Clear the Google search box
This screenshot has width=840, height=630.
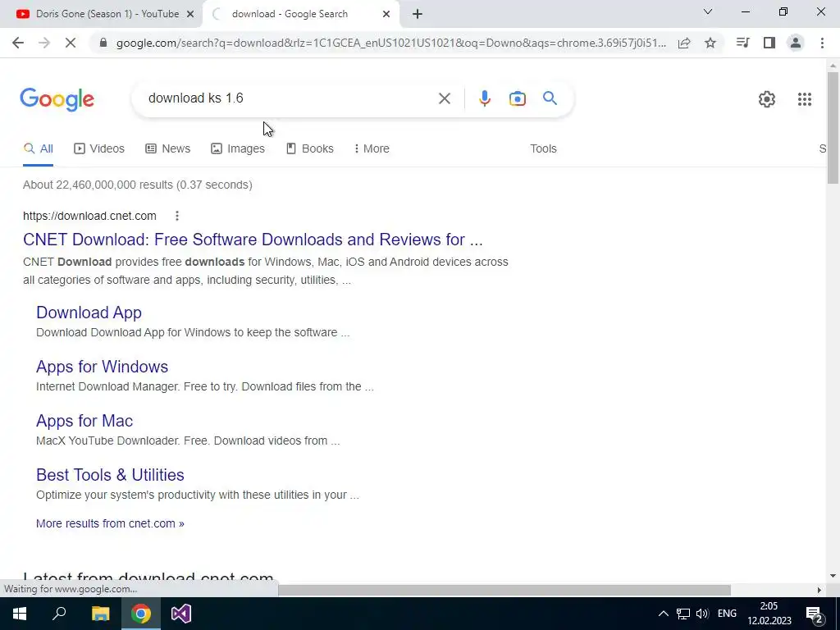(x=444, y=98)
